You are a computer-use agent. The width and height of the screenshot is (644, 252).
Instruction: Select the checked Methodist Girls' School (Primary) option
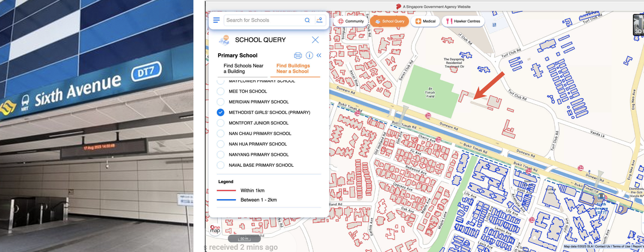click(x=221, y=112)
